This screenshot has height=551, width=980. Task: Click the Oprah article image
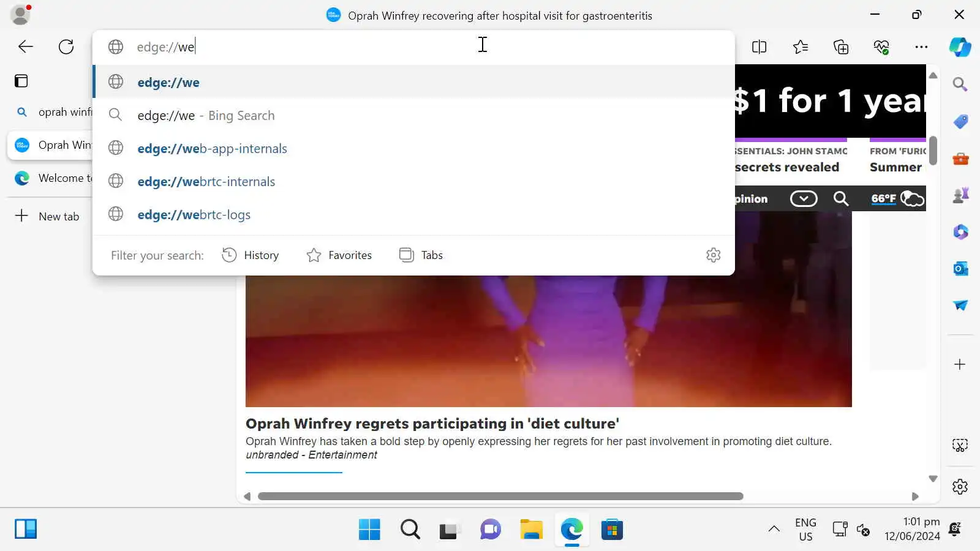pyautogui.click(x=549, y=340)
